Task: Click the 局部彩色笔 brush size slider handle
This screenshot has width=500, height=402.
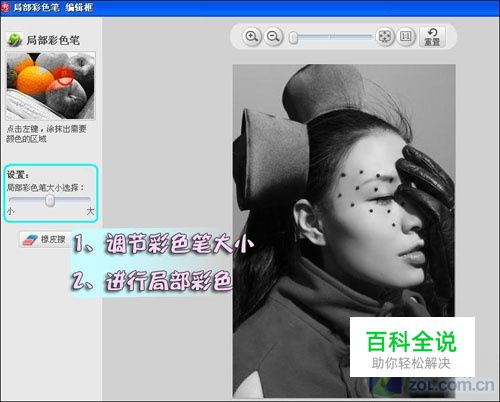Action: (50, 200)
